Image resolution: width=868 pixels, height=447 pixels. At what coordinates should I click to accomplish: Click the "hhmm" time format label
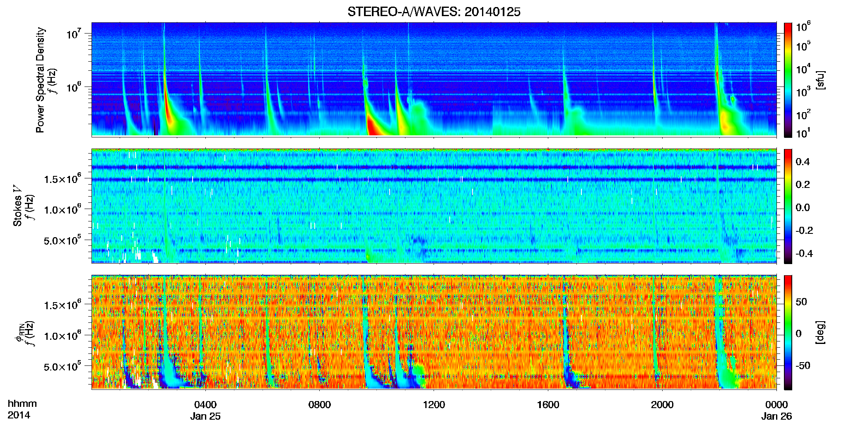(22, 404)
